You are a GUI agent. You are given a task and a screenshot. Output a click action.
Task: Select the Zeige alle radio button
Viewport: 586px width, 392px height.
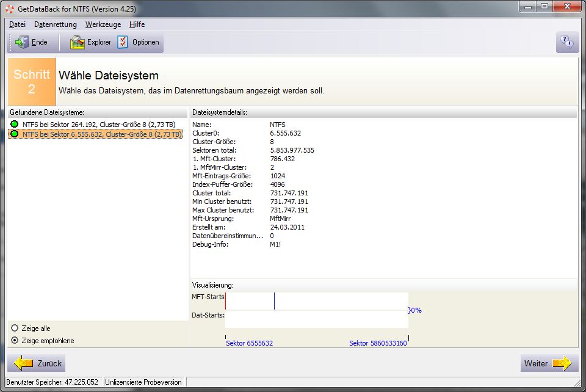tap(15, 328)
